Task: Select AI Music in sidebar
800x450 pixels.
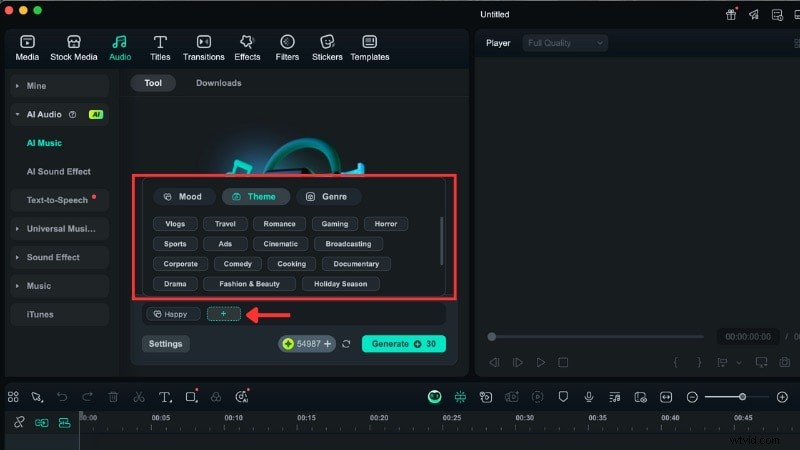Action: 44,143
